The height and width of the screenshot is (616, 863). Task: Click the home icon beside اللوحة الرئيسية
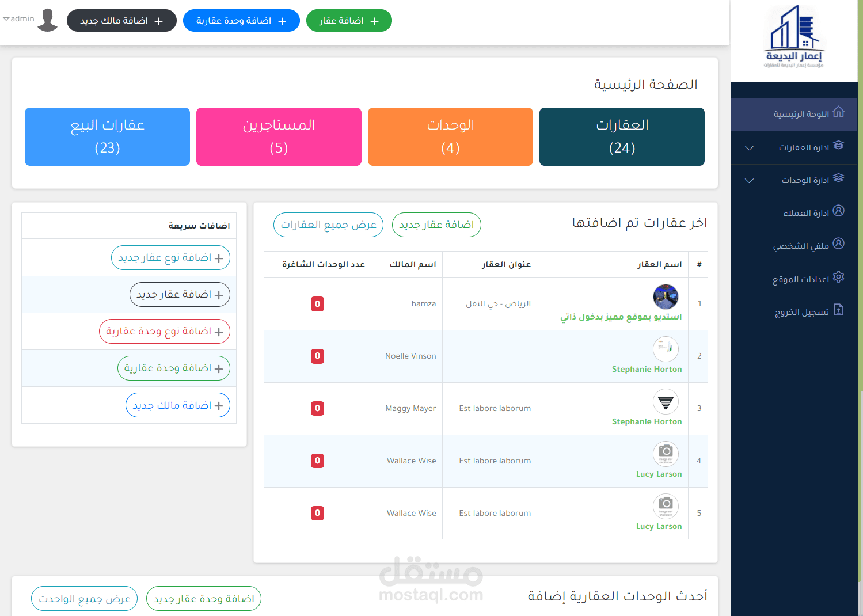coord(839,113)
